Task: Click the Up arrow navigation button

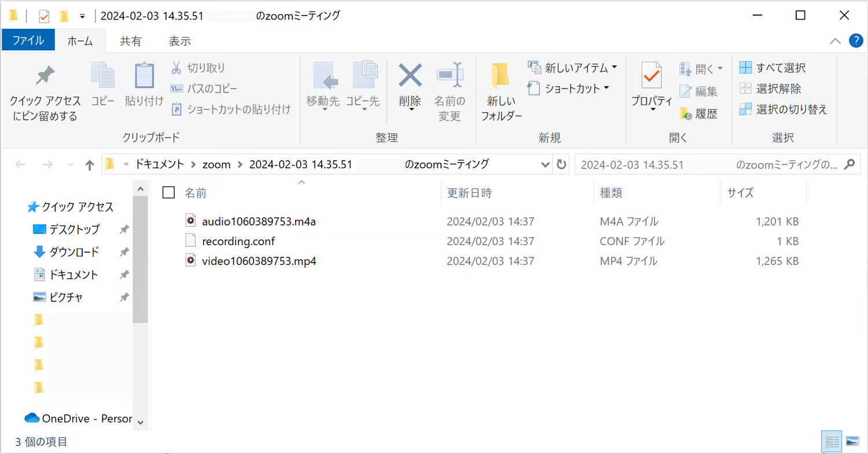Action: 89,165
